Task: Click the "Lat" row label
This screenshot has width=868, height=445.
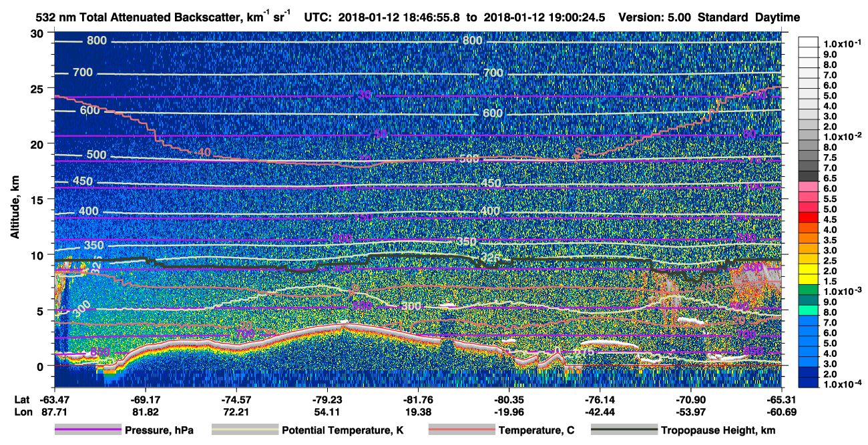Action: point(22,400)
